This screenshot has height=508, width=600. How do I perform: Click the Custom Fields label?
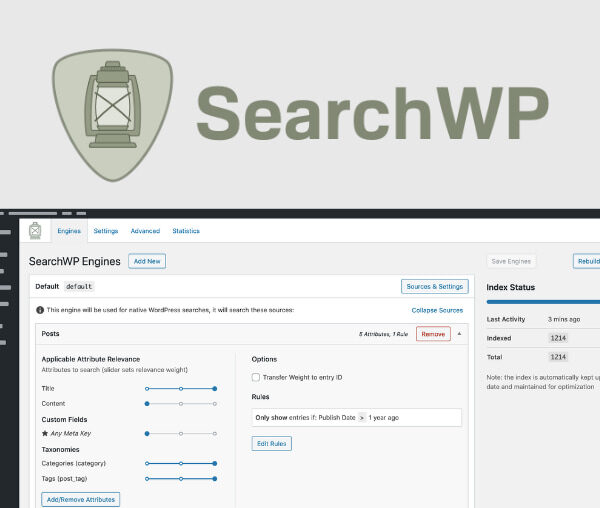(64, 420)
